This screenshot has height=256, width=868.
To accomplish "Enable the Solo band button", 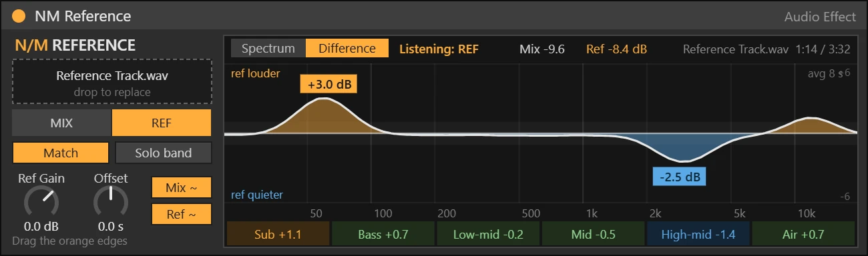I will [164, 153].
